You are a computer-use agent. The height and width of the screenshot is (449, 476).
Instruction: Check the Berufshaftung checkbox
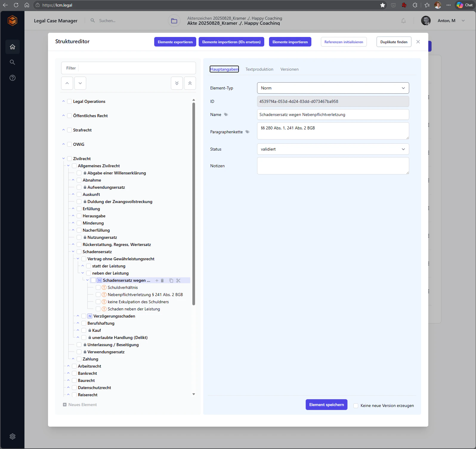coord(84,323)
